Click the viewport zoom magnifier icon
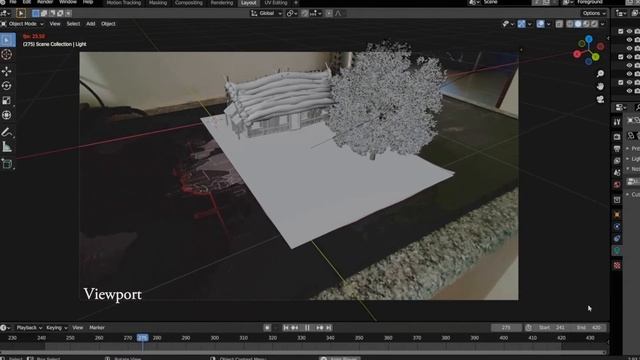 (x=600, y=73)
